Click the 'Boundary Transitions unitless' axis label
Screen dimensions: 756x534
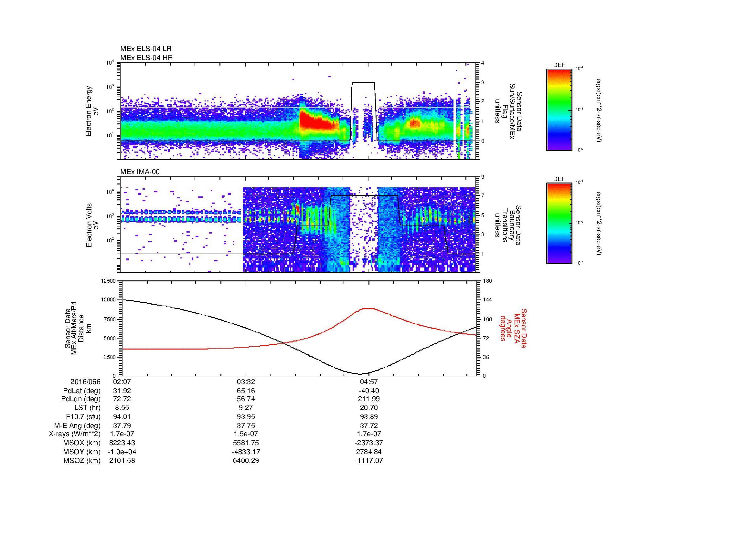pyautogui.click(x=509, y=225)
